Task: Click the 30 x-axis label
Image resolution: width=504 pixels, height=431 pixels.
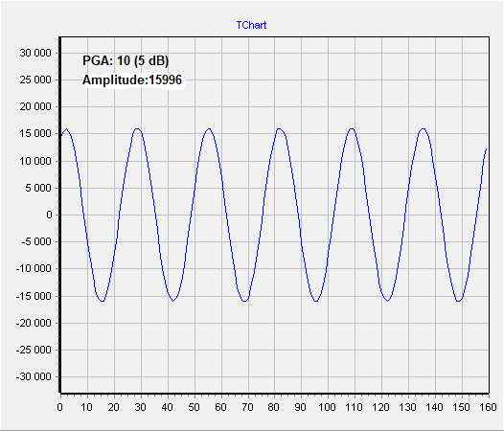Action: (x=140, y=407)
